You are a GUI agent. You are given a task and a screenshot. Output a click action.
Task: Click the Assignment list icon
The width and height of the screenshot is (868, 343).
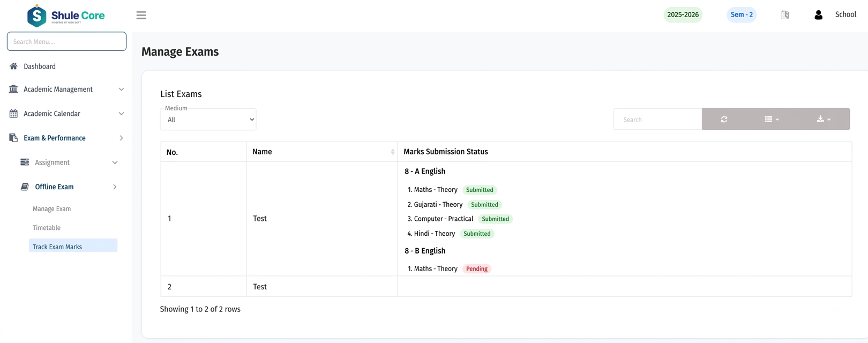[x=25, y=162]
